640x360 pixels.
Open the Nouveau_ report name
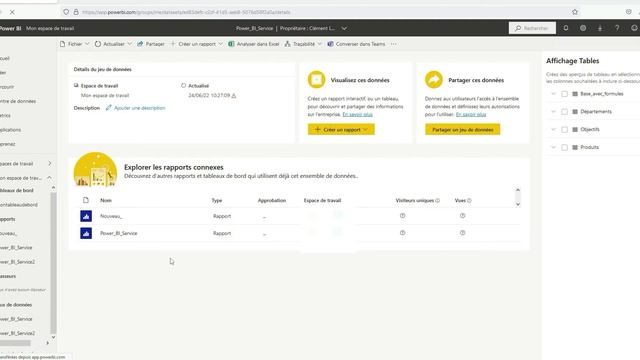coord(111,216)
